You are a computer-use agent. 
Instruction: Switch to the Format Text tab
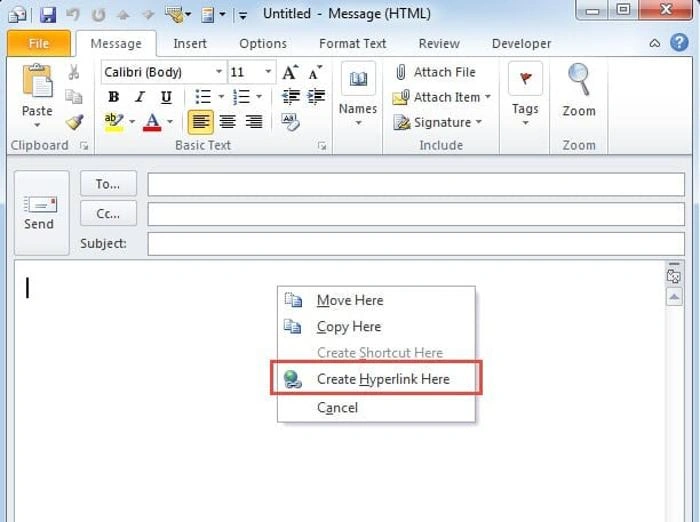pyautogui.click(x=353, y=43)
